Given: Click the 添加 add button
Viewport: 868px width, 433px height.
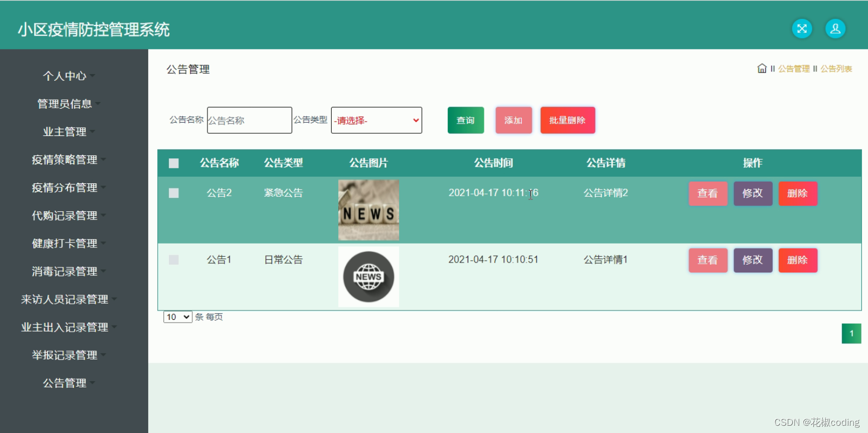Looking at the screenshot, I should pyautogui.click(x=513, y=120).
